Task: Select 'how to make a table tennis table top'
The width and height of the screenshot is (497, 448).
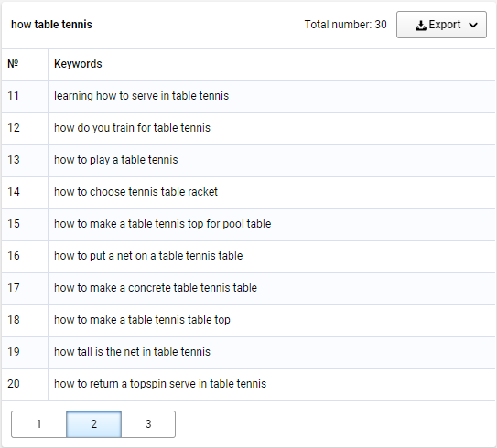Action: [x=142, y=320]
